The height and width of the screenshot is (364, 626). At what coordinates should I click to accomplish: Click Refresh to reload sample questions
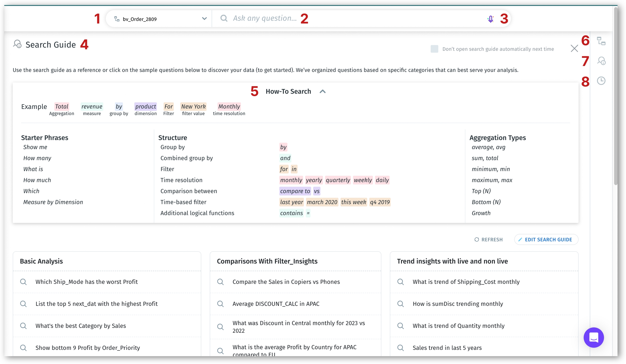489,240
